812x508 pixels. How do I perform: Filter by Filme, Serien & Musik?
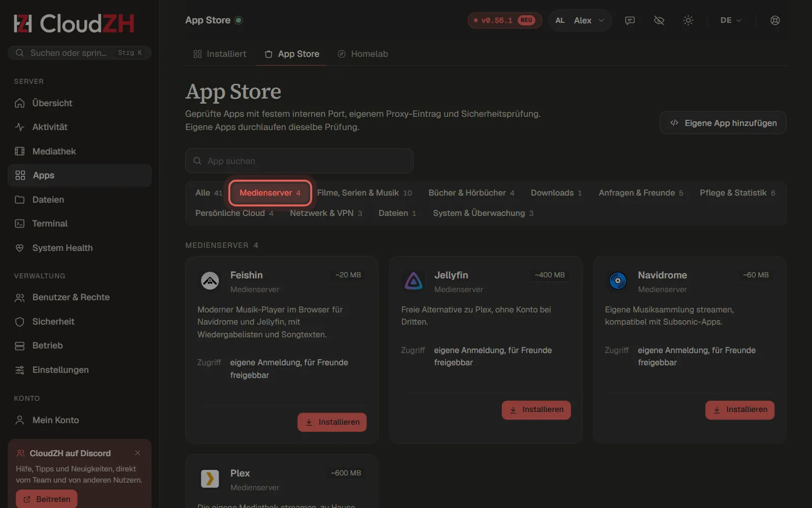[x=364, y=193]
